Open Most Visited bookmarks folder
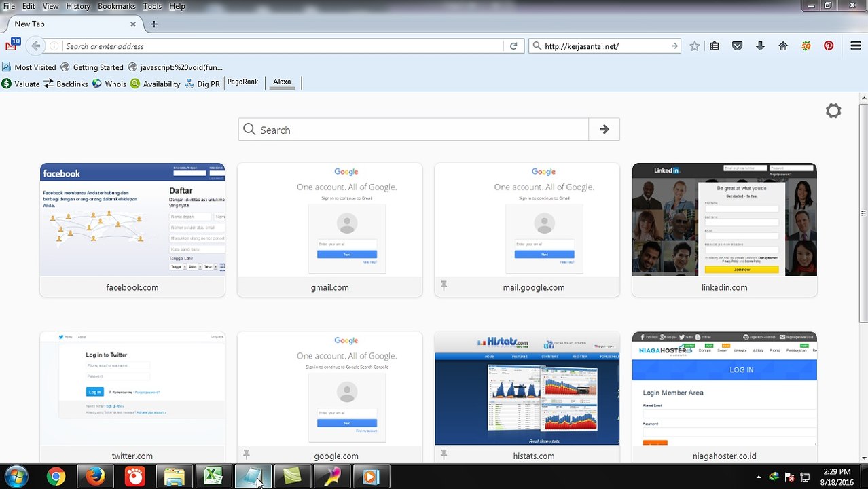 (x=29, y=67)
